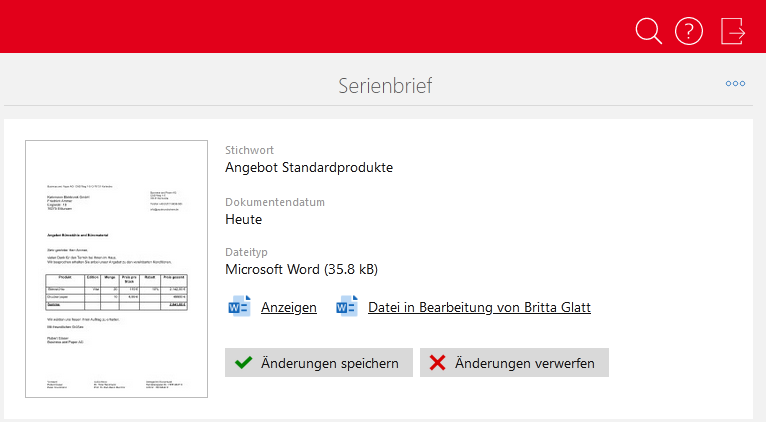Click the Heute document date value

[245, 218]
